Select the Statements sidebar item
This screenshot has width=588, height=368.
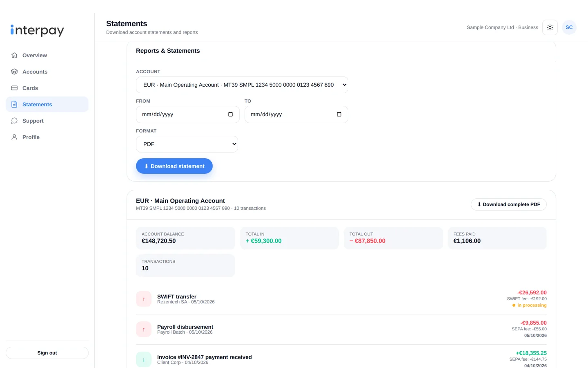click(x=47, y=104)
